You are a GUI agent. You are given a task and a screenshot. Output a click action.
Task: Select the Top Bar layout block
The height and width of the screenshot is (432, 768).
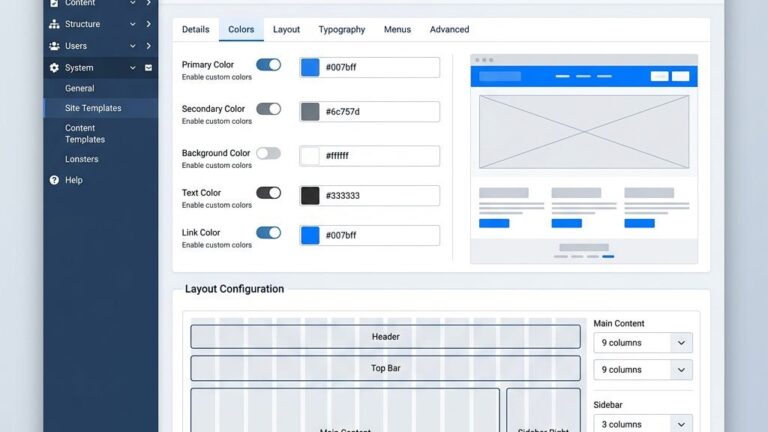tap(385, 368)
